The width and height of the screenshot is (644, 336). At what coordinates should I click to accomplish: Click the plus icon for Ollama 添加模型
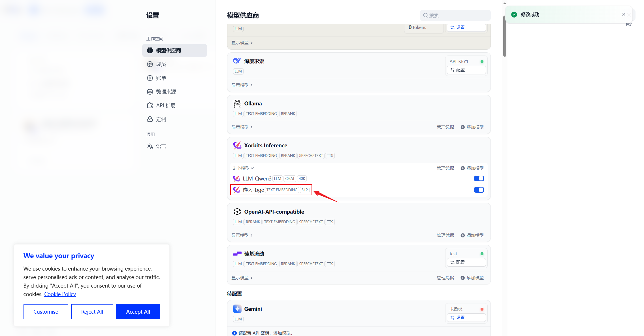coord(462,127)
